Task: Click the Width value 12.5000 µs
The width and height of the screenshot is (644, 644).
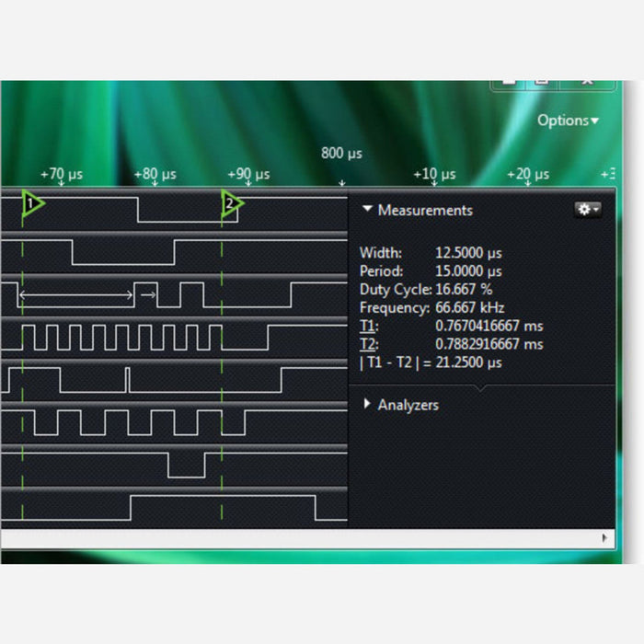Action: tap(468, 253)
